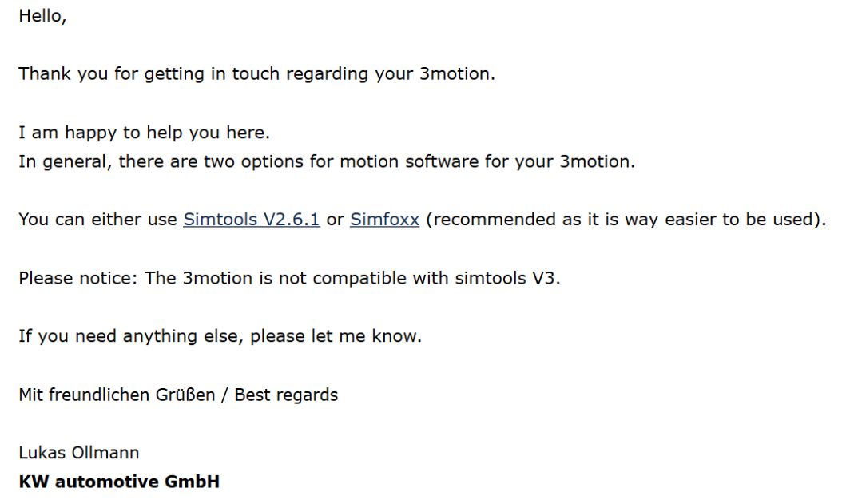Click the sender name Lukas Ollmann

click(79, 453)
